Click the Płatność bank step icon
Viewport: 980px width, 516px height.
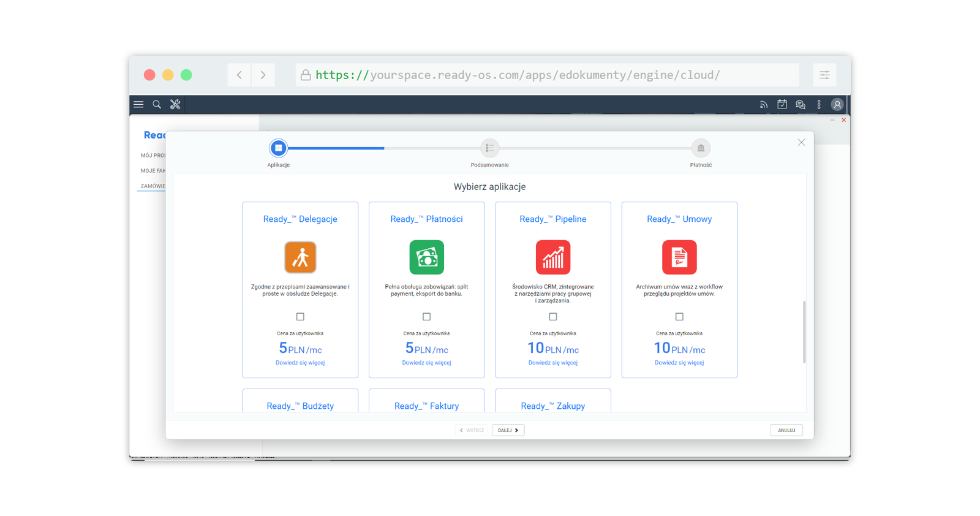(701, 148)
